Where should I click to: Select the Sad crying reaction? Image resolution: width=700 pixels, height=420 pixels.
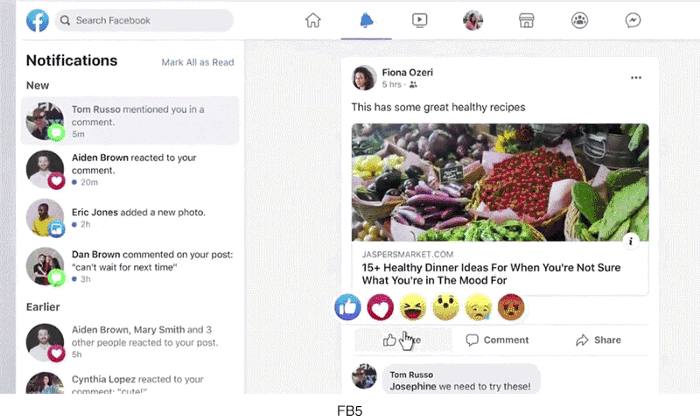point(478,308)
